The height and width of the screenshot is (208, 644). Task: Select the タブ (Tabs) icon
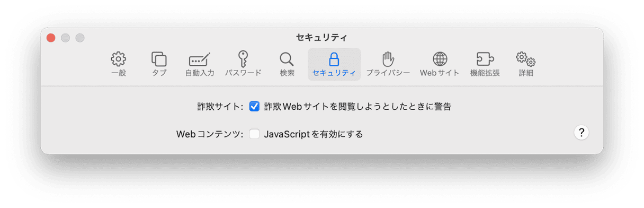159,58
